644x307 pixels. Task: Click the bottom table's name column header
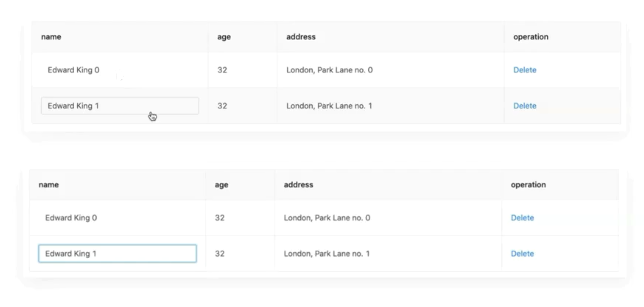49,185
